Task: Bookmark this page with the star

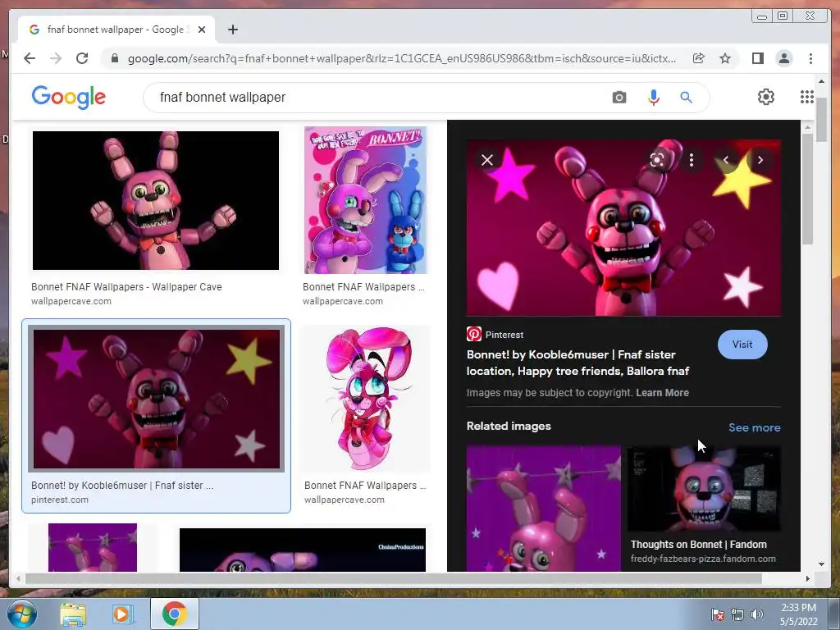Action: (x=725, y=58)
